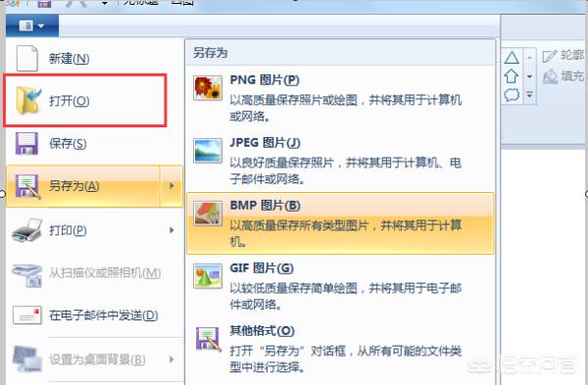588x385 pixels.
Task: Open the 填充 fill dropdown
Action: (x=564, y=76)
